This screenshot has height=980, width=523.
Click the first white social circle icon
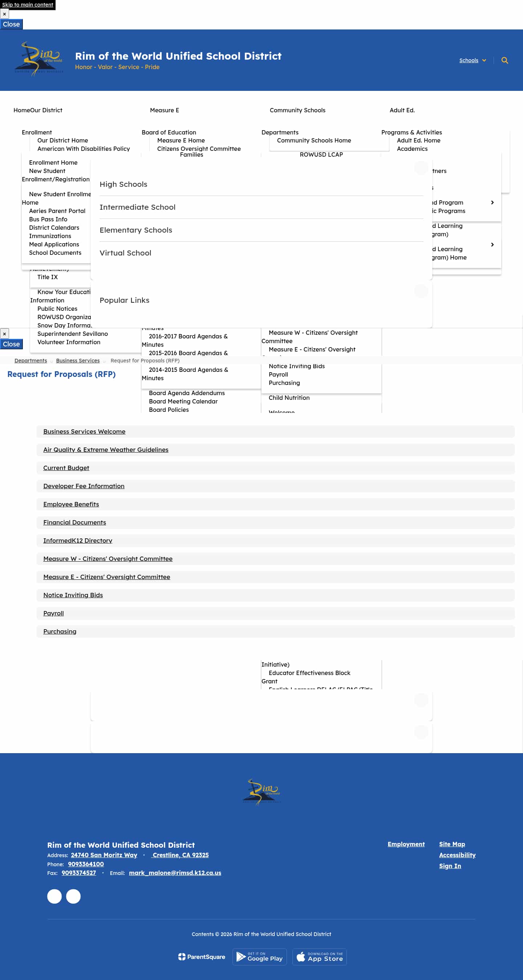pyautogui.click(x=54, y=896)
